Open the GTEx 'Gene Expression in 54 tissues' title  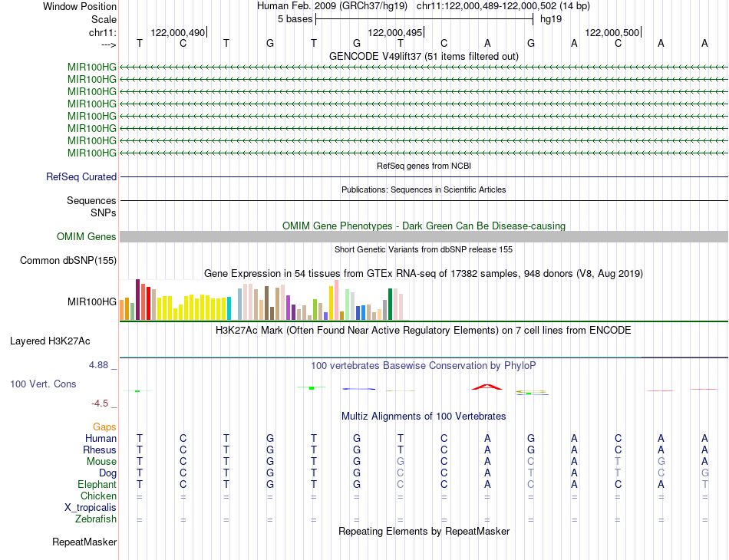click(x=424, y=273)
